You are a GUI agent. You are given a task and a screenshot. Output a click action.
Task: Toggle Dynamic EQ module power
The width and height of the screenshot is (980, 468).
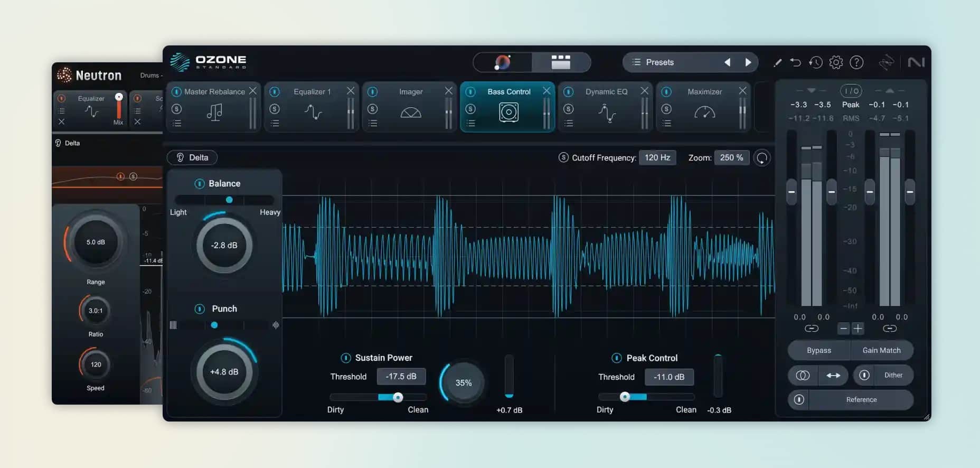pos(569,92)
